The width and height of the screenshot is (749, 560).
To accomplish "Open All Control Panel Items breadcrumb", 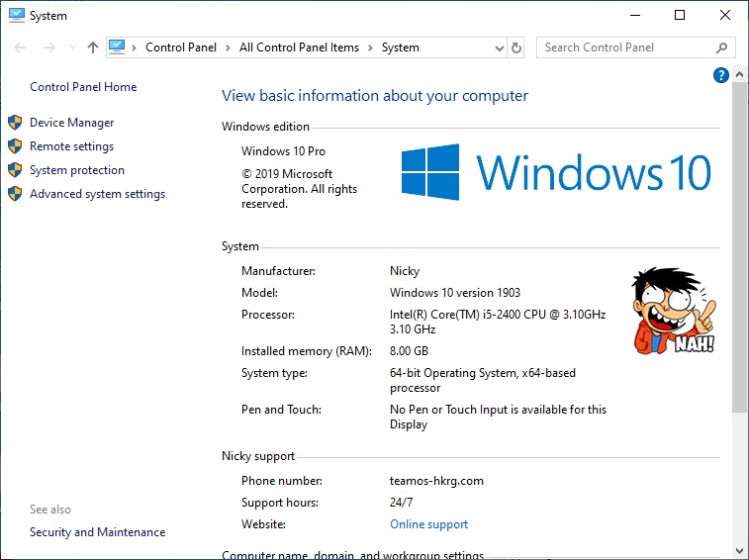I will pos(299,47).
